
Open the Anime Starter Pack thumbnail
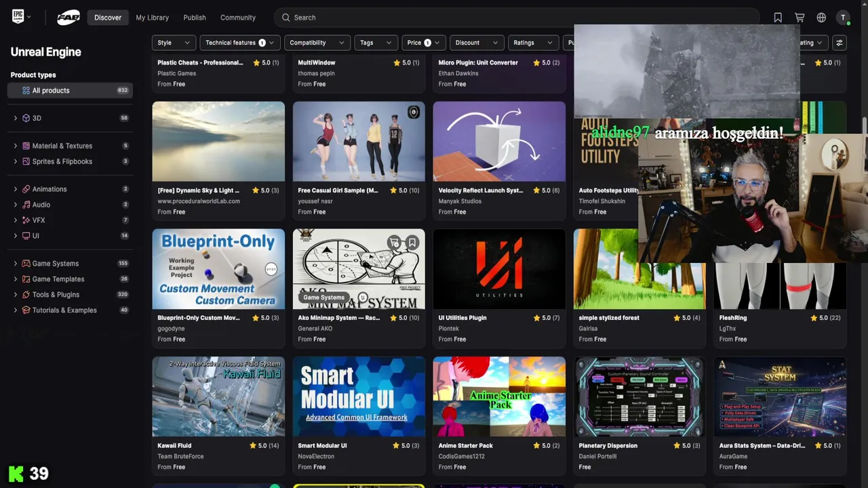499,396
